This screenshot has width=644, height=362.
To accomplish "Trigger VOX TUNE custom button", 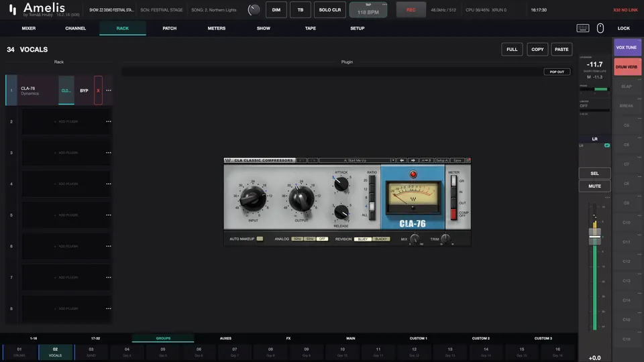I will click(x=627, y=48).
